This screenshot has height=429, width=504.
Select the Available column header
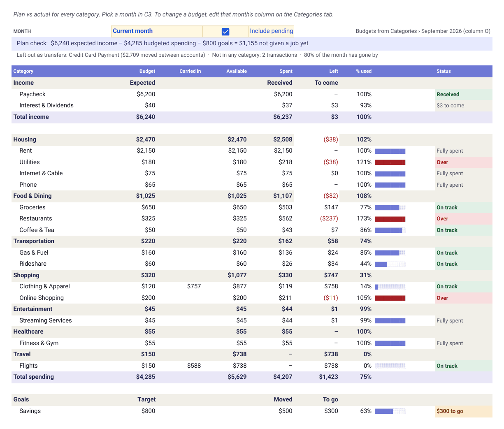tap(237, 71)
